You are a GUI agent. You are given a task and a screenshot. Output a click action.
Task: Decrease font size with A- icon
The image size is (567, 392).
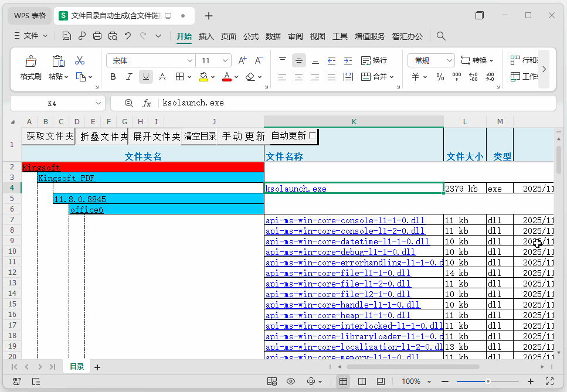click(x=259, y=60)
